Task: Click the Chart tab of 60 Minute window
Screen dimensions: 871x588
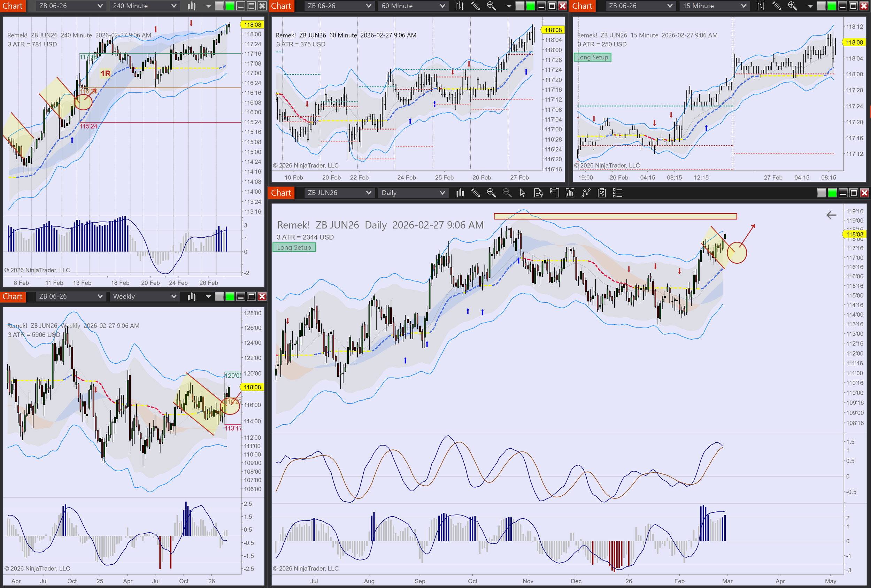Action: [x=281, y=6]
